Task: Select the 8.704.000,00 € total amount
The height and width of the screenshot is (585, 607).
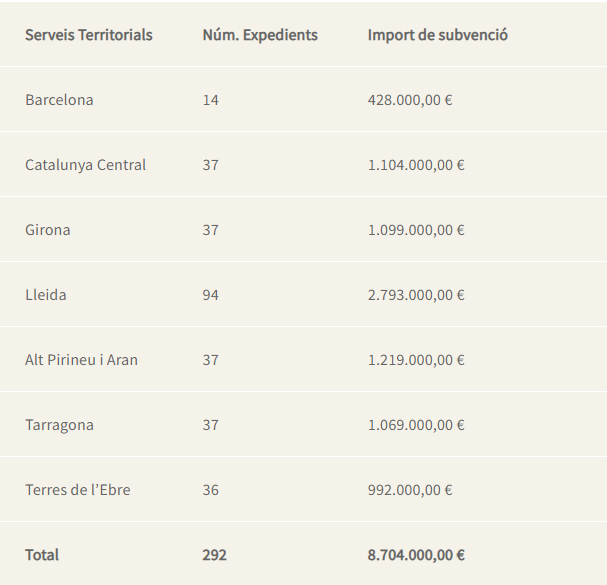Action: 416,555
